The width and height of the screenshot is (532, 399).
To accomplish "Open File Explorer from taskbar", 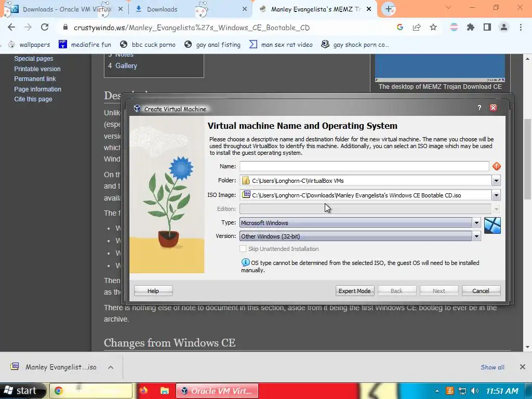I will [165, 391].
